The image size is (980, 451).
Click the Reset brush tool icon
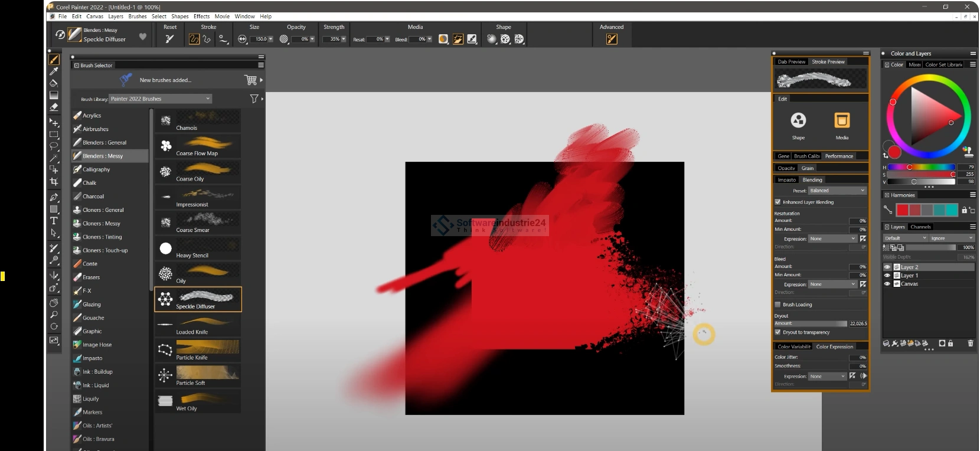point(170,39)
